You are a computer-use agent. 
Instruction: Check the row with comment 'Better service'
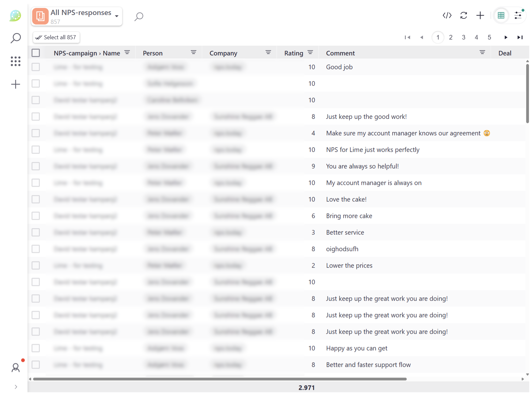click(36, 233)
